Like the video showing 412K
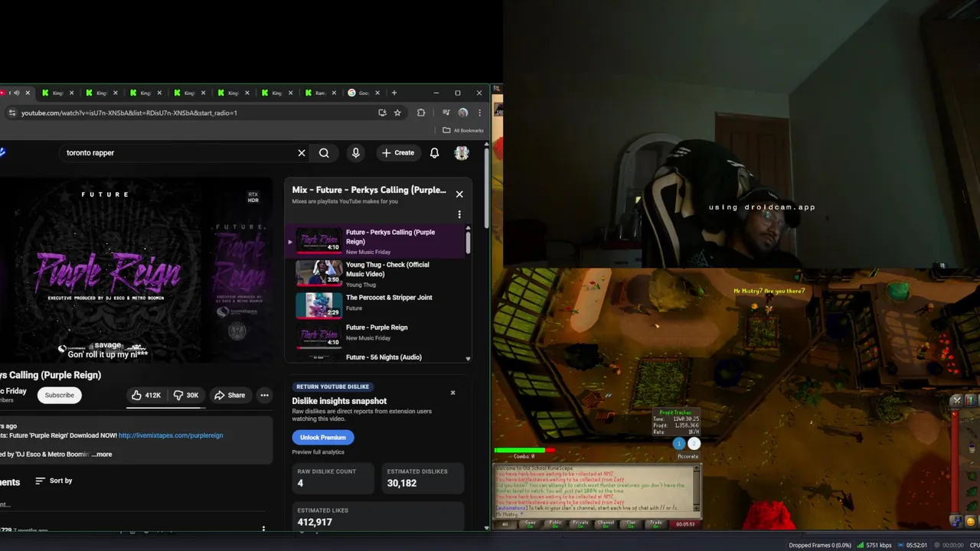 click(146, 395)
